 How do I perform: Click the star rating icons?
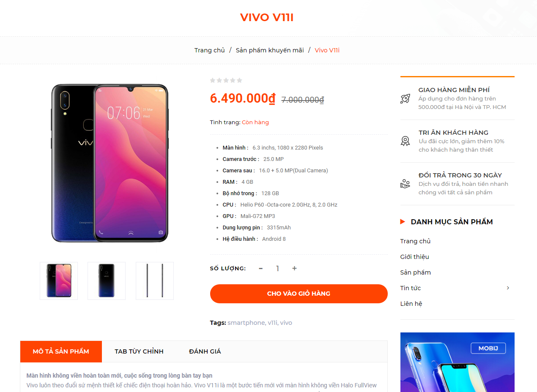[226, 80]
